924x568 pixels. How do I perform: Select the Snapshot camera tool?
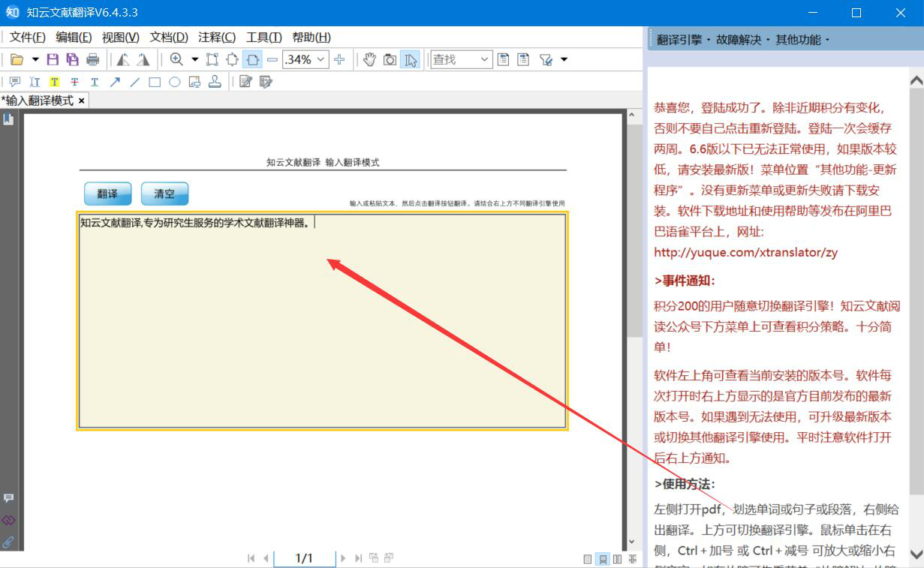click(x=390, y=60)
